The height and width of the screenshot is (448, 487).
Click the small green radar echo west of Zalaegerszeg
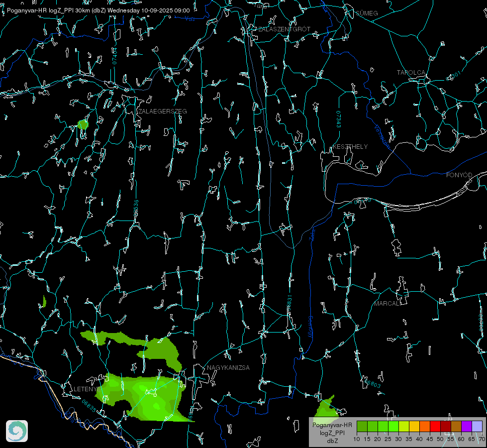83,124
